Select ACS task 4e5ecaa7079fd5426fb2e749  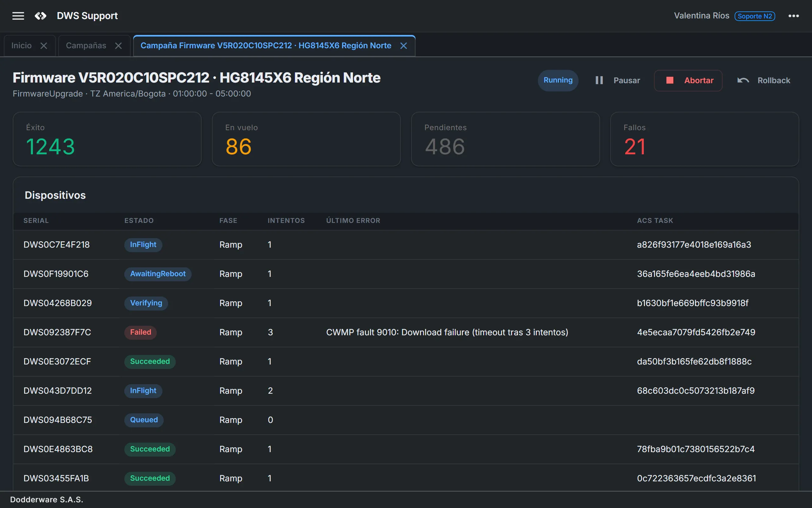click(696, 332)
